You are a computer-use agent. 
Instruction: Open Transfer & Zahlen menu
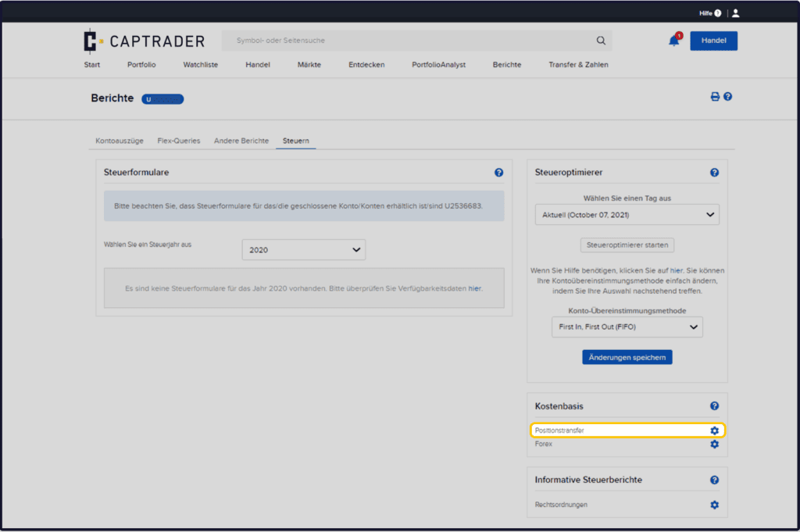point(578,65)
